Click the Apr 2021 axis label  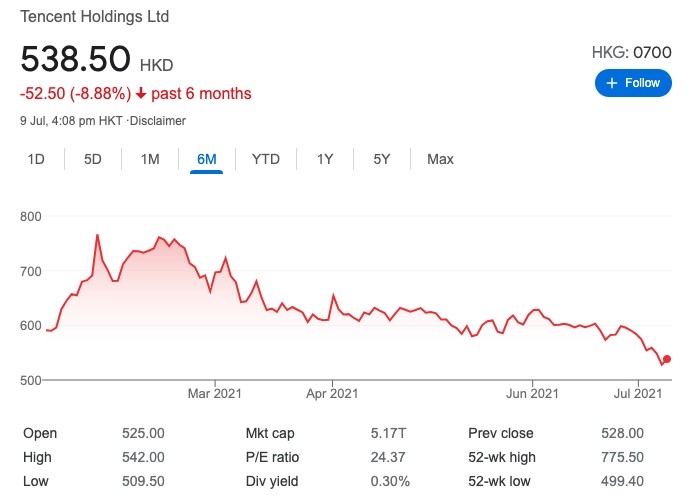click(x=331, y=394)
